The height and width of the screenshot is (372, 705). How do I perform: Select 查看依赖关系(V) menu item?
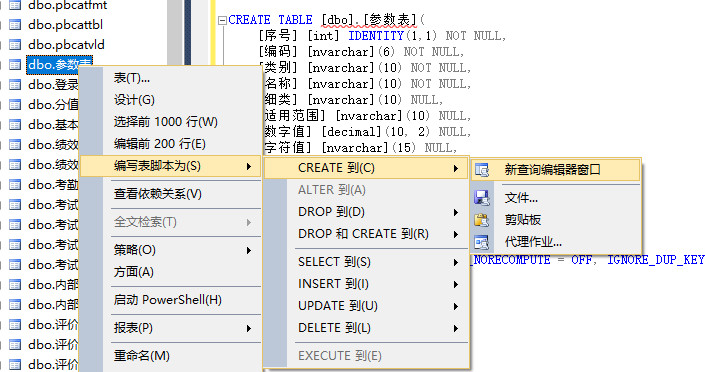point(171,194)
